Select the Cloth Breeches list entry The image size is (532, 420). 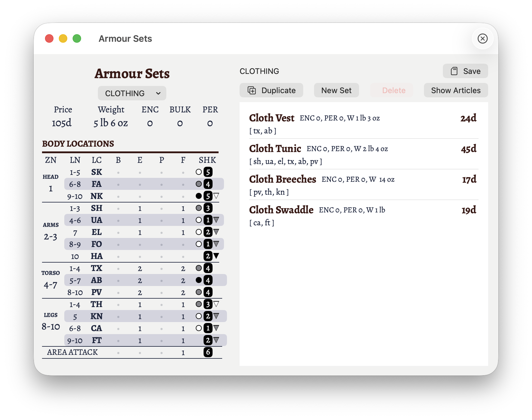tap(283, 179)
